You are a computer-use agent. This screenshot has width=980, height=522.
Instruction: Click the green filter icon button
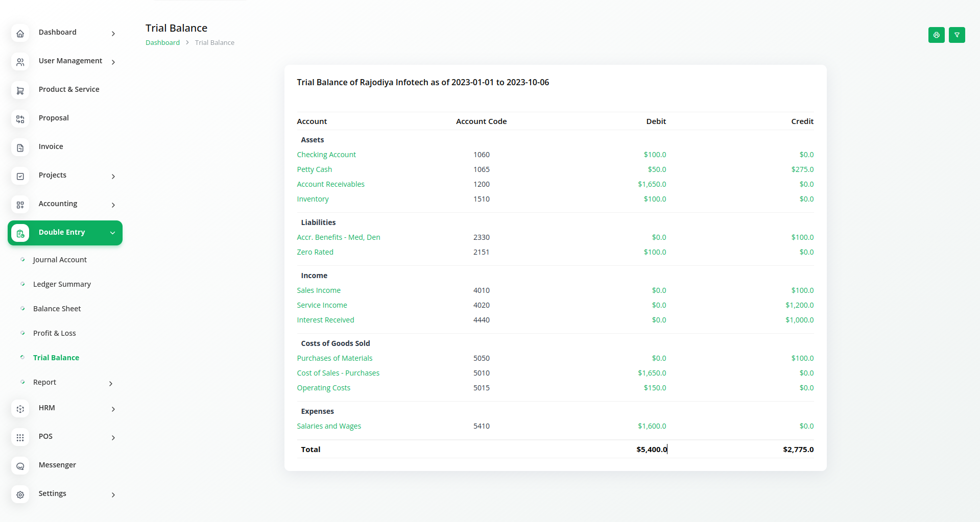pos(957,35)
